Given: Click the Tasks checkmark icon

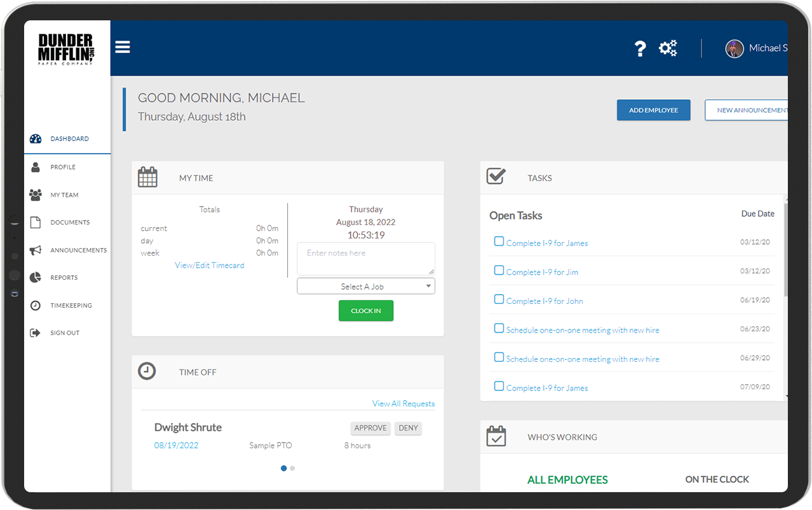Looking at the screenshot, I should pos(496,176).
